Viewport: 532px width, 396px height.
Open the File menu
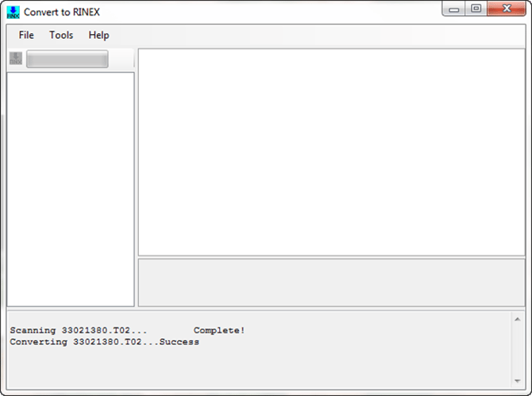coord(26,35)
